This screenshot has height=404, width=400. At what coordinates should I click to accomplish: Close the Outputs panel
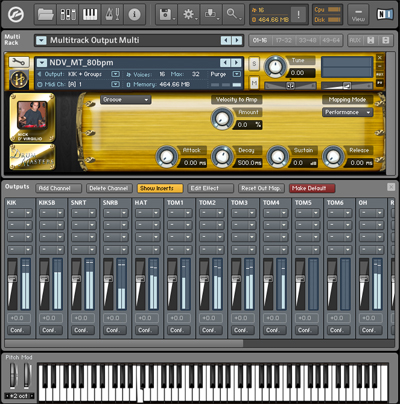pos(391,187)
